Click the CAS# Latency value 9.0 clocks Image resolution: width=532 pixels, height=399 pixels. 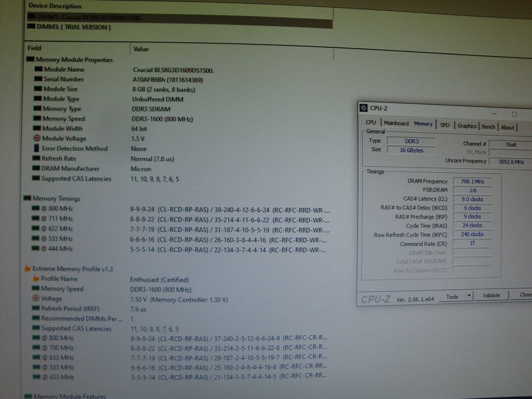[472, 199]
